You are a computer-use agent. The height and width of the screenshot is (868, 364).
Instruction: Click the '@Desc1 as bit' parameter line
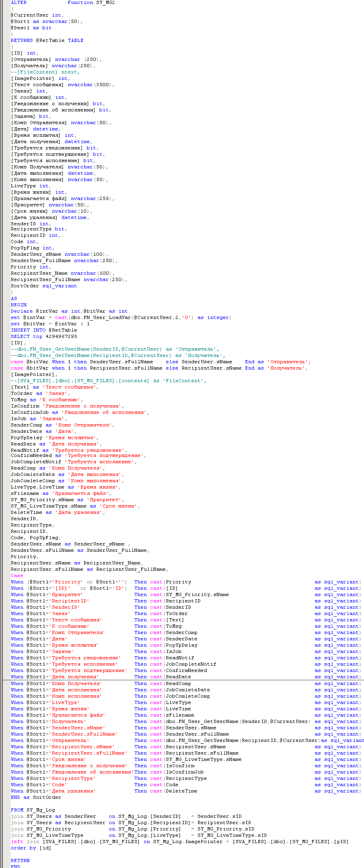pos(31,28)
